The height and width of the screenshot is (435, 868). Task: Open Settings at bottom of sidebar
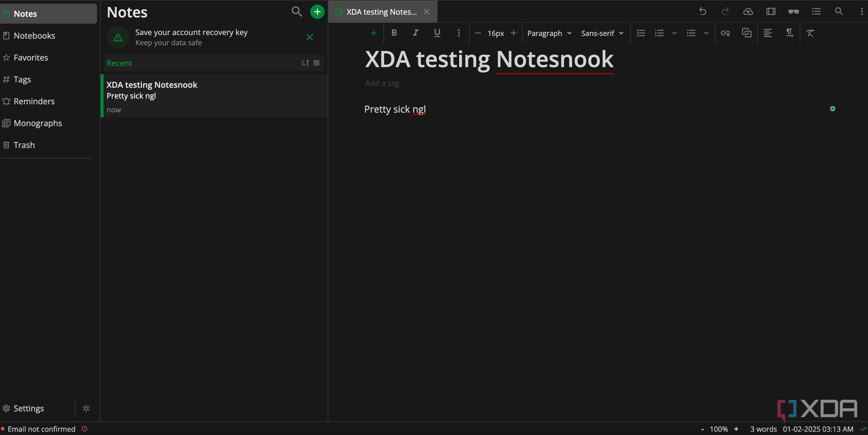pos(29,408)
